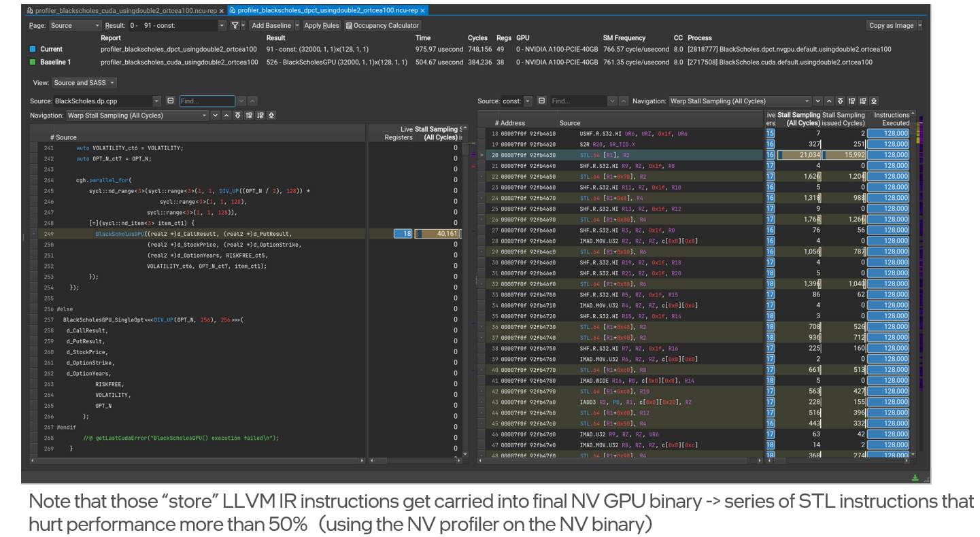Open the Result dropdown showing 91 - const
Image resolution: width=980 pixels, height=537 pixels.
177,26
